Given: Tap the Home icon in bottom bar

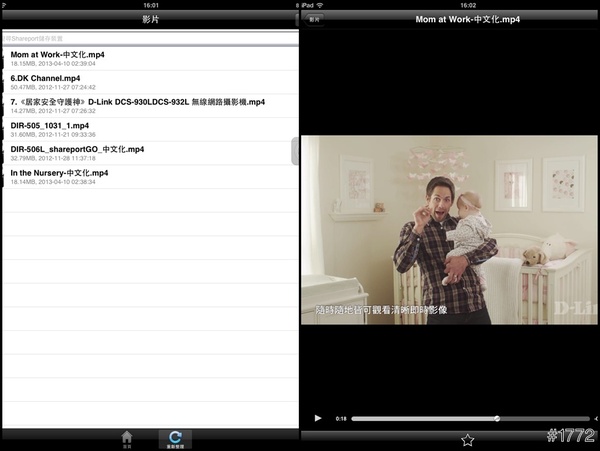Looking at the screenshot, I should click(x=126, y=438).
